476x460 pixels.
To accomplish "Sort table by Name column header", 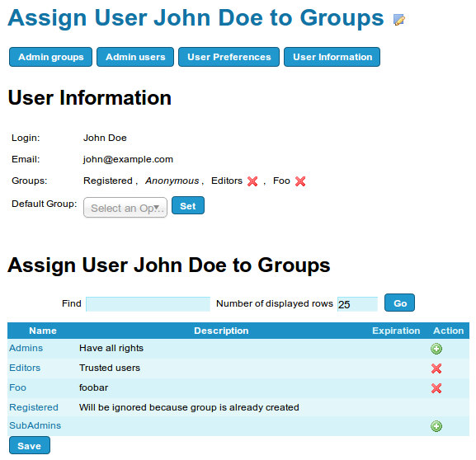I will tap(43, 331).
